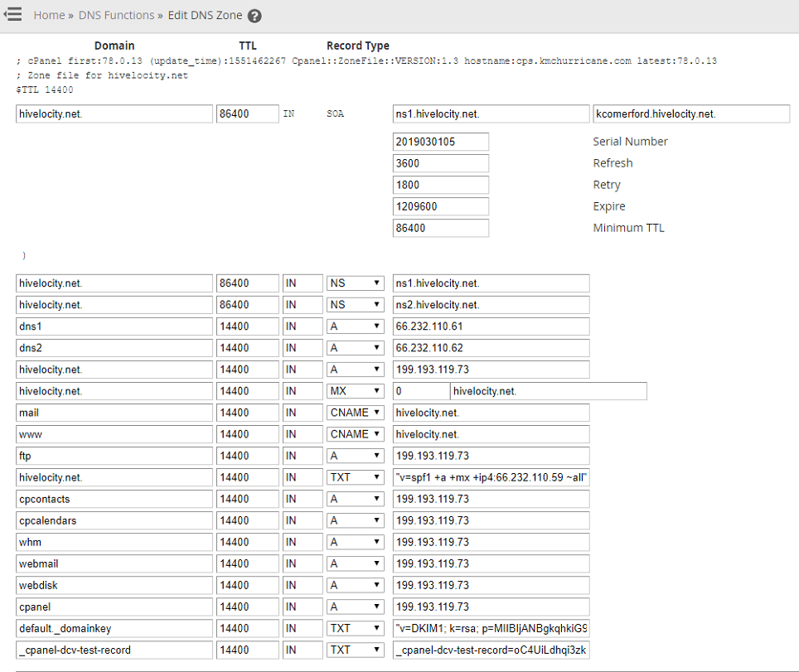799x672 pixels.
Task: Click TTL field for cpanel record
Action: [247, 607]
